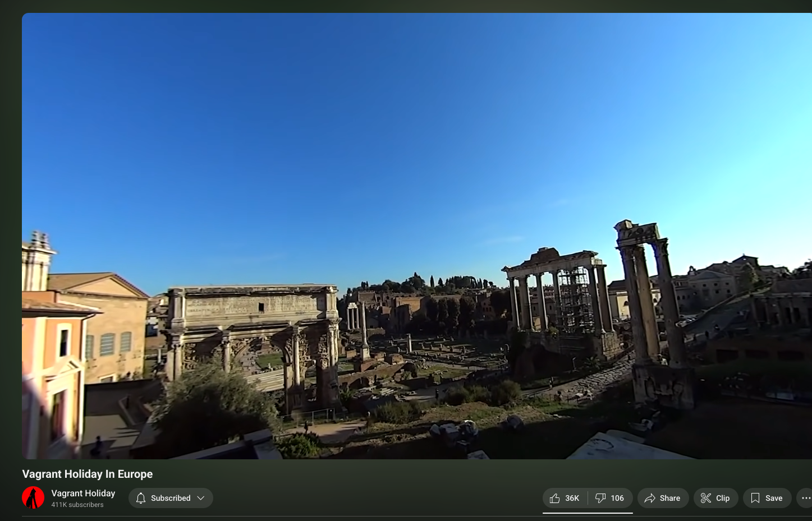Open the more actions ellipsis menu
The height and width of the screenshot is (521, 812).
(x=805, y=498)
